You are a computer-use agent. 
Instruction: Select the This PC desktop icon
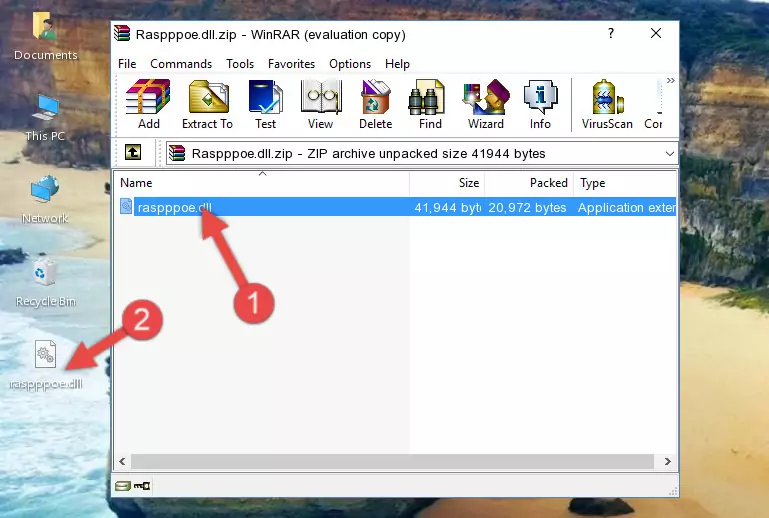[x=45, y=118]
